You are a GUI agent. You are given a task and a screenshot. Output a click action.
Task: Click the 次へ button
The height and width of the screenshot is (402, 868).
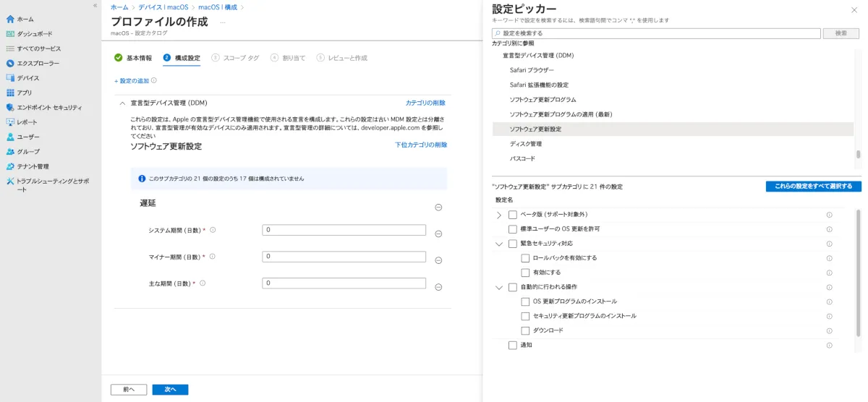point(170,389)
